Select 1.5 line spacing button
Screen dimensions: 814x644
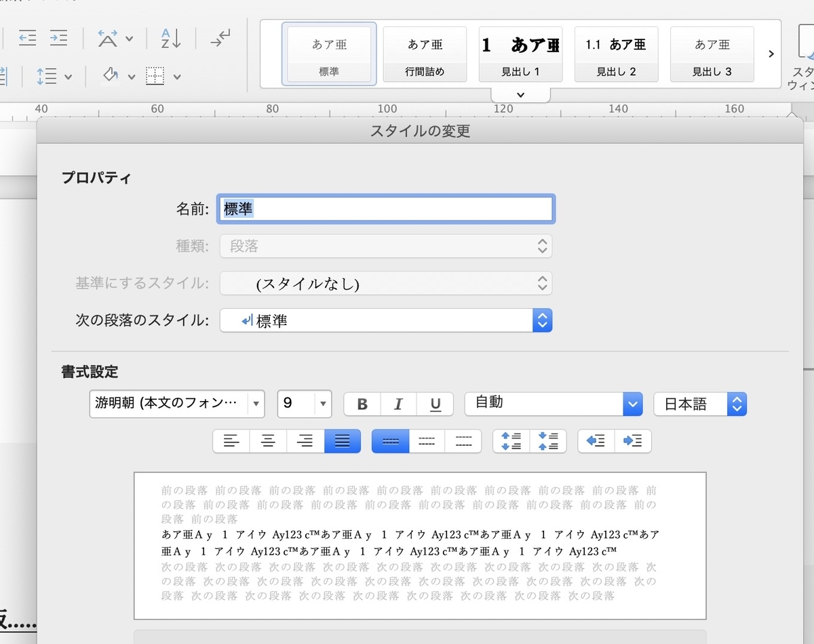point(427,441)
